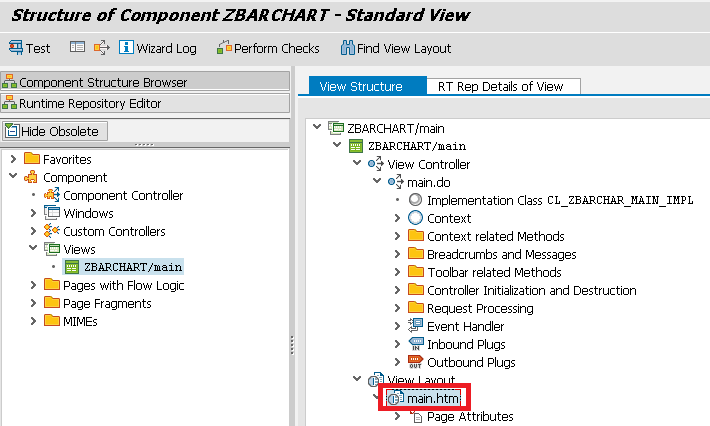This screenshot has width=710, height=426.
Task: Expand Controller Initialization and Destruction
Action: (x=397, y=290)
